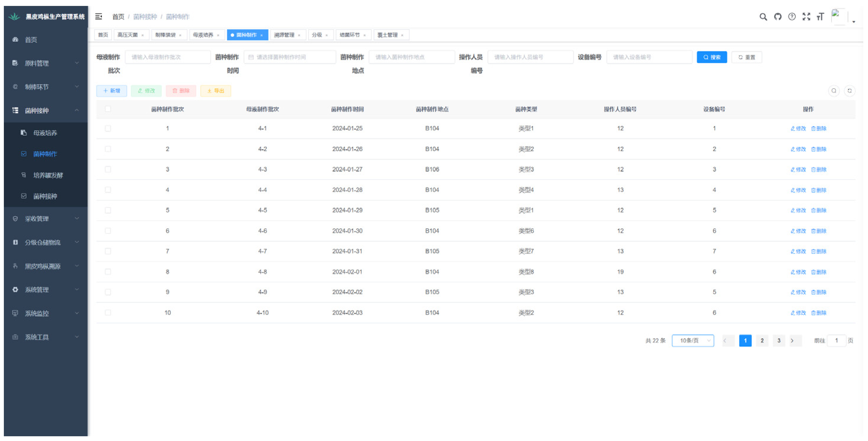The image size is (868, 441).
Task: Check the row for batch 4-7
Action: pos(108,251)
